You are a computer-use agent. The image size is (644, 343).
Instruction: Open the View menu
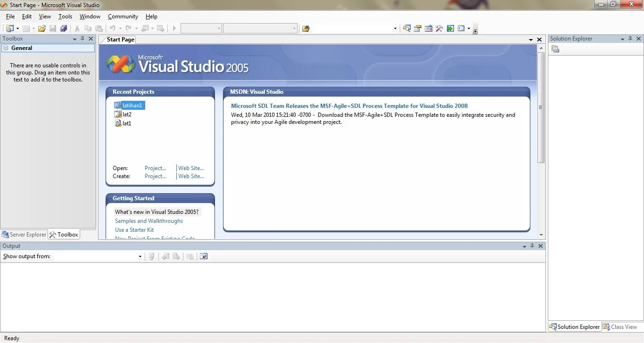click(x=45, y=16)
